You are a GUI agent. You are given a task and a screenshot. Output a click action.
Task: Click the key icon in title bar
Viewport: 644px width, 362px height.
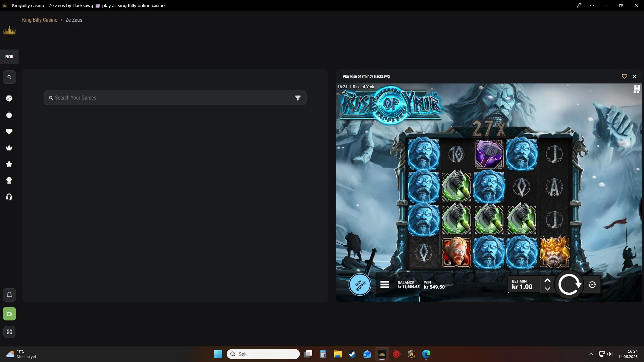click(x=579, y=5)
